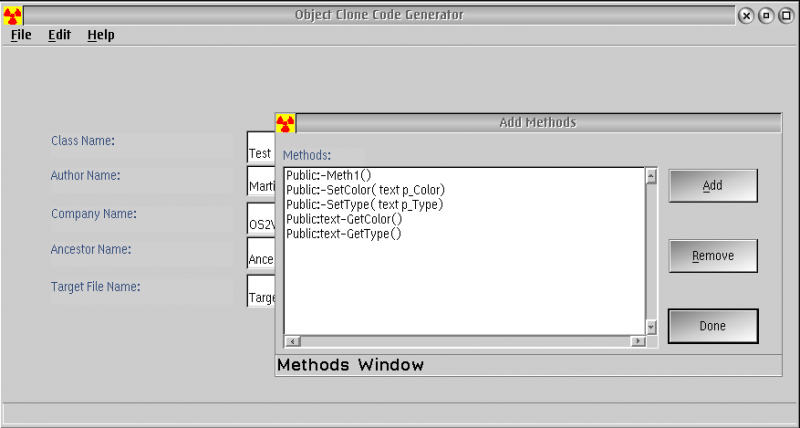
Task: Click the Target File Name label
Action: pyautogui.click(x=95, y=287)
